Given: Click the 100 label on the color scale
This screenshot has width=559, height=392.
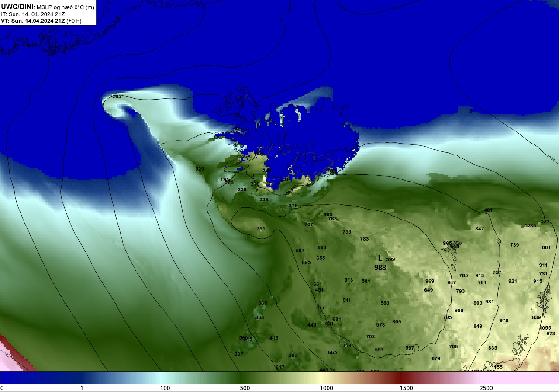Looking at the screenshot, I should coord(165,388).
